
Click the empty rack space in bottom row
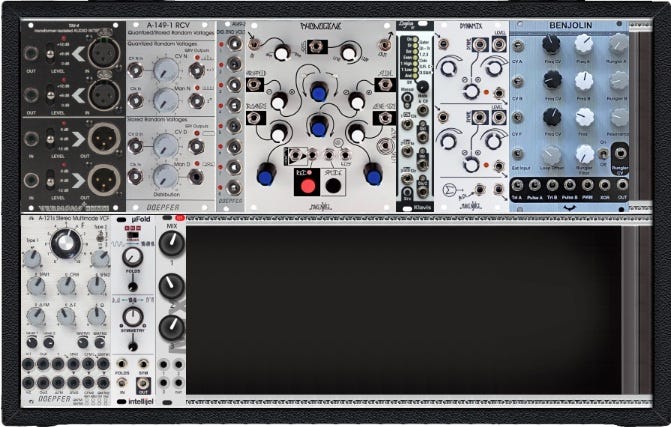click(x=400, y=310)
